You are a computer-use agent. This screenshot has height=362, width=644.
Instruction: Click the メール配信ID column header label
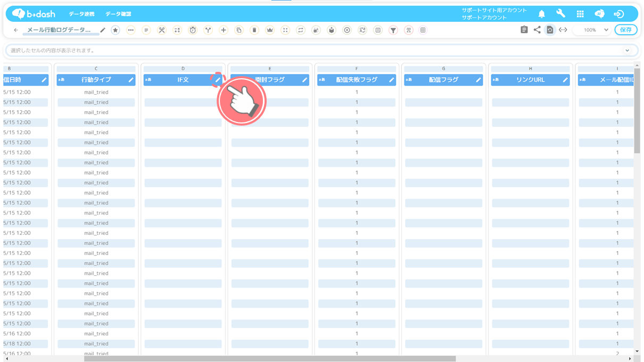coord(617,80)
